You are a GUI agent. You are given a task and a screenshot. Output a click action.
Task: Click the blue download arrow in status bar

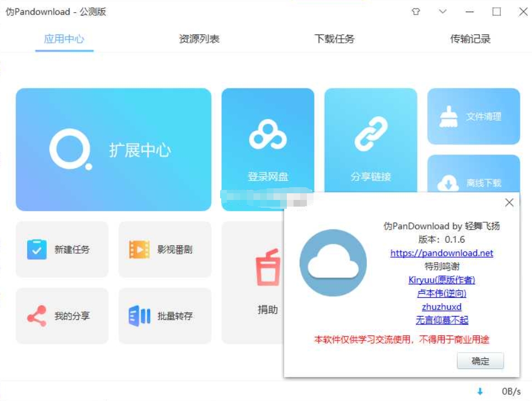[x=480, y=392]
